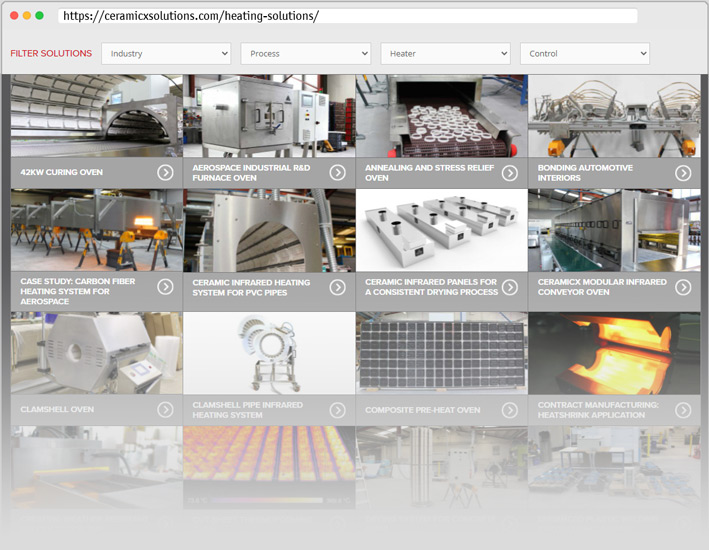Click arrow icon for Ceramicx Modular Infrared Conveyor Oven
Screen dimensions: 709x550
tap(683, 287)
